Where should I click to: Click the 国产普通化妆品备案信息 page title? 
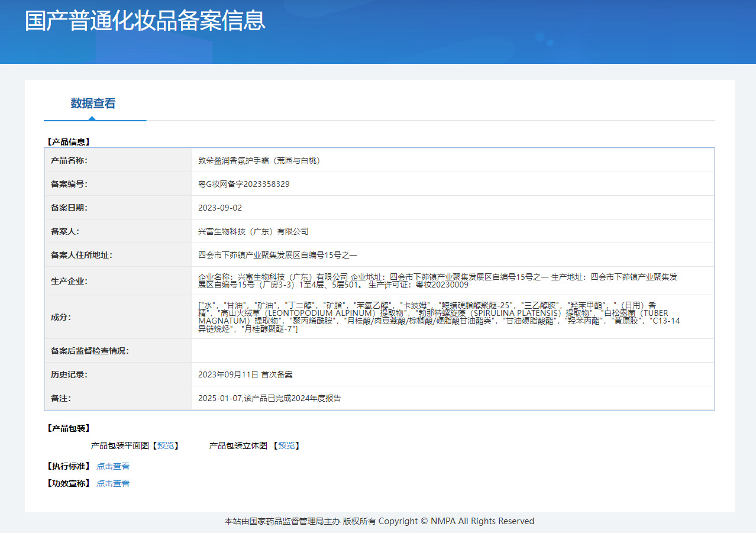pos(145,20)
